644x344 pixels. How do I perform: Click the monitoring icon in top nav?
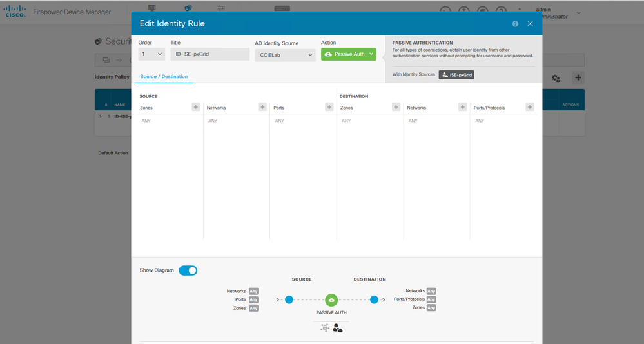coord(152,8)
